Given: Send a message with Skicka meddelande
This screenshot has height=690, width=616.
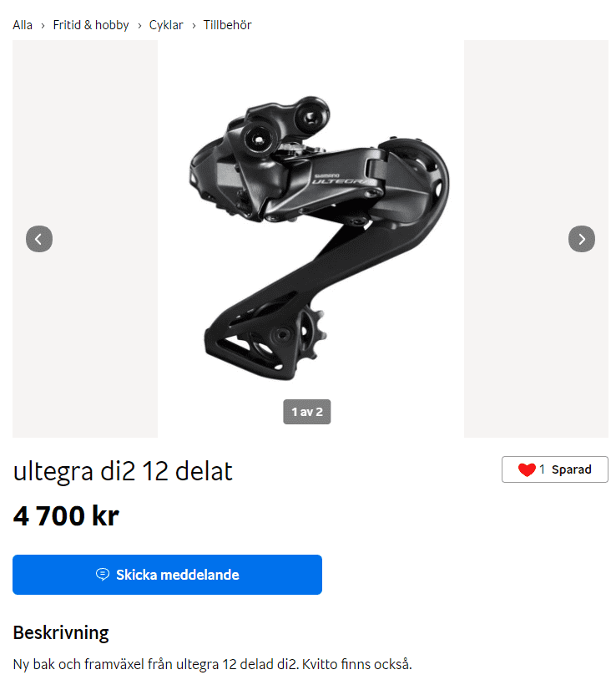Looking at the screenshot, I should [x=167, y=574].
